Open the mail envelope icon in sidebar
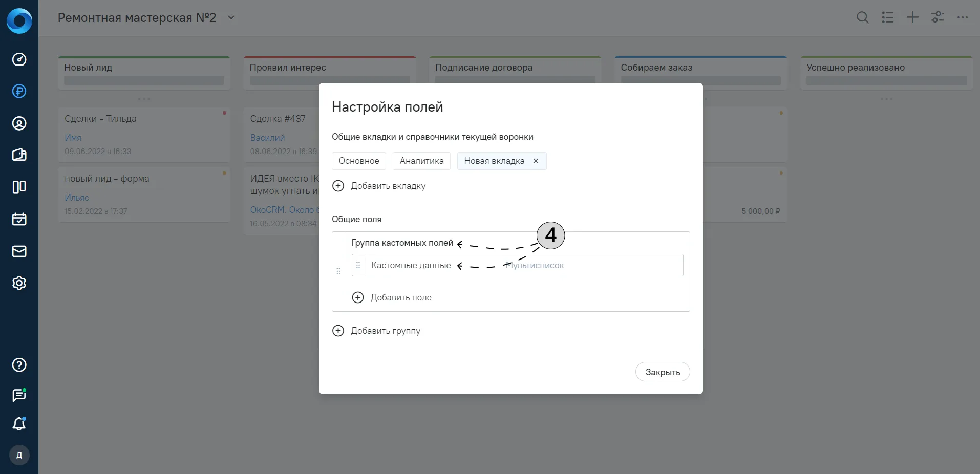Screen dimensions: 980x474 pos(19,251)
